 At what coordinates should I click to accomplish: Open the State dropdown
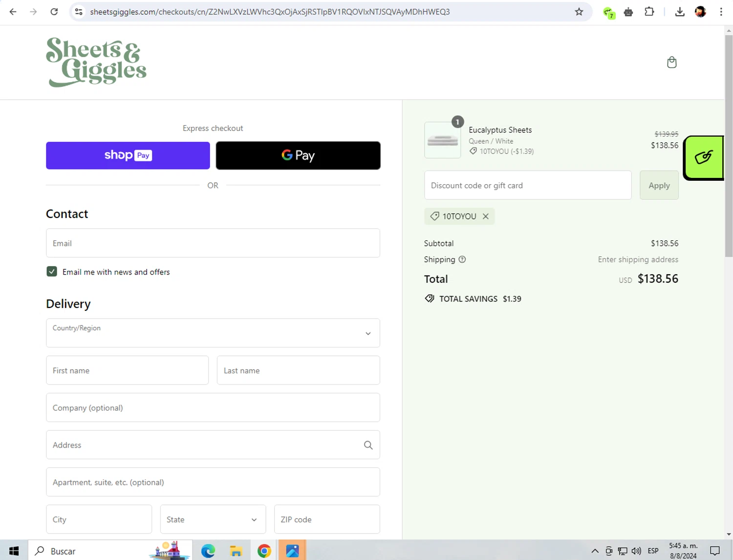213,519
